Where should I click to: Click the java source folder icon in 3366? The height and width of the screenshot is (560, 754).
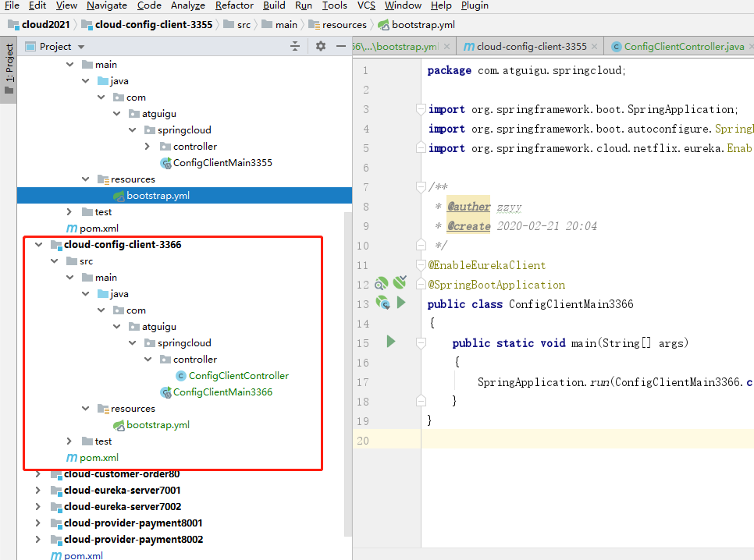pyautogui.click(x=103, y=294)
